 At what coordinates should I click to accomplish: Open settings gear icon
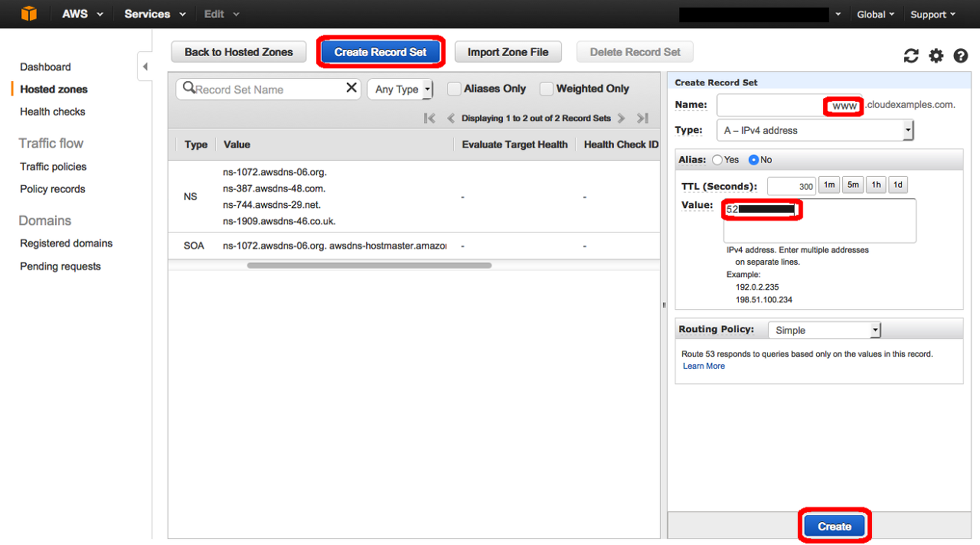(936, 56)
